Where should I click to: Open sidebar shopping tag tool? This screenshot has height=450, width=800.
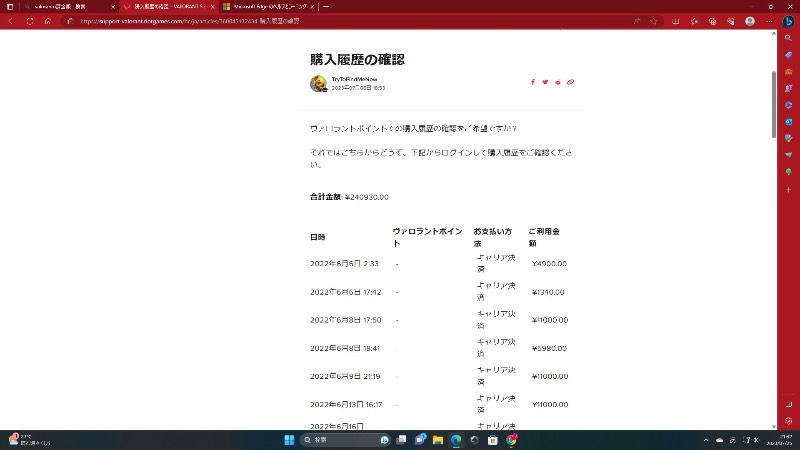click(788, 55)
